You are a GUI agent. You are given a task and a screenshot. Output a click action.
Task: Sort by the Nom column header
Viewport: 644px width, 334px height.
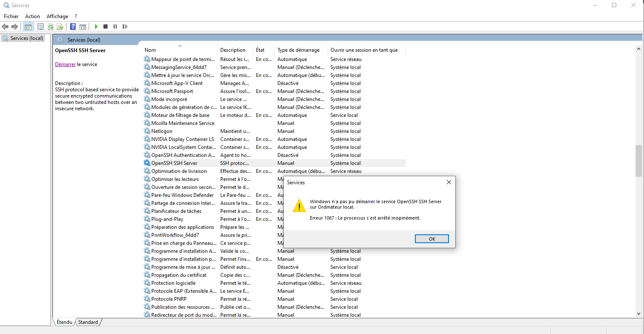tap(180, 50)
